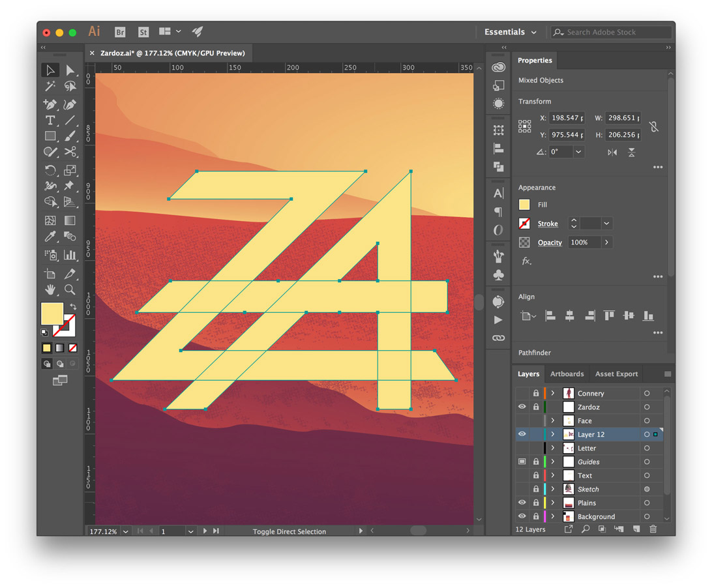Open zoom level dropdown at 177.12%
The width and height of the screenshot is (712, 588).
click(126, 531)
